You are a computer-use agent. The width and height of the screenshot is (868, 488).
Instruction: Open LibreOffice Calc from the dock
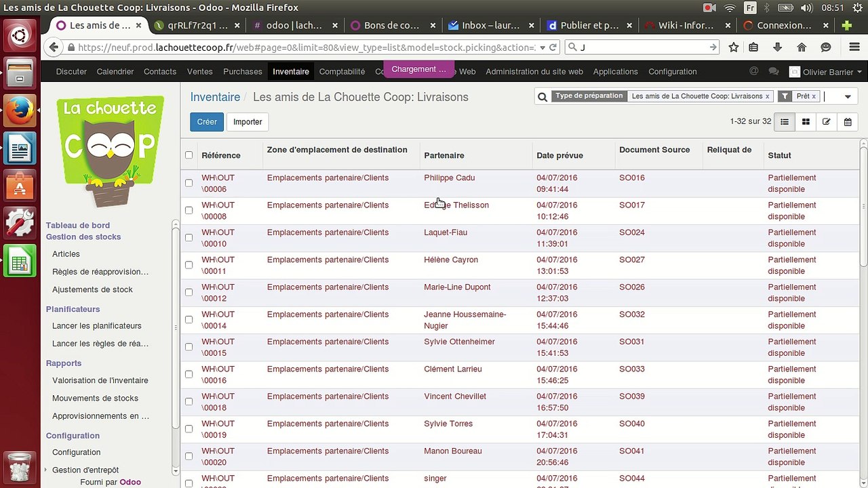tap(20, 261)
